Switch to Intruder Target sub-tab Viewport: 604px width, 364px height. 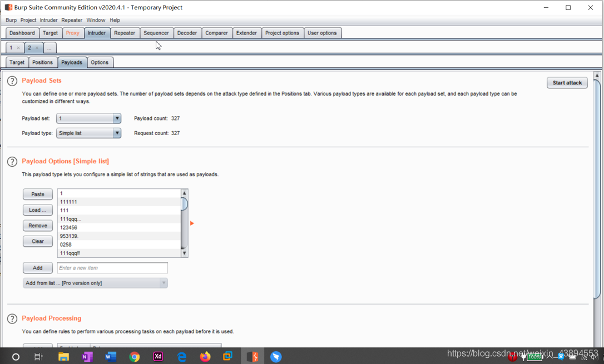coord(17,62)
